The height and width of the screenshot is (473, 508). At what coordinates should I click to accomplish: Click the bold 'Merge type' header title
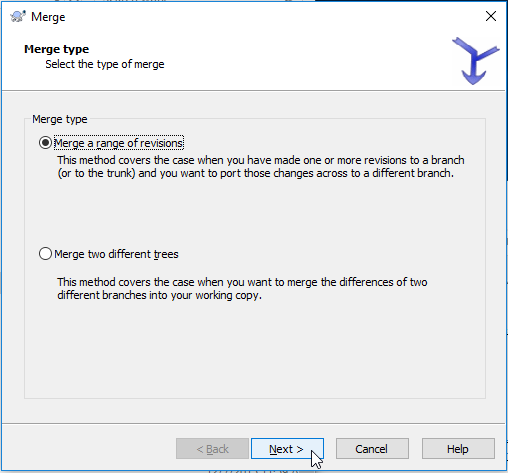[57, 49]
